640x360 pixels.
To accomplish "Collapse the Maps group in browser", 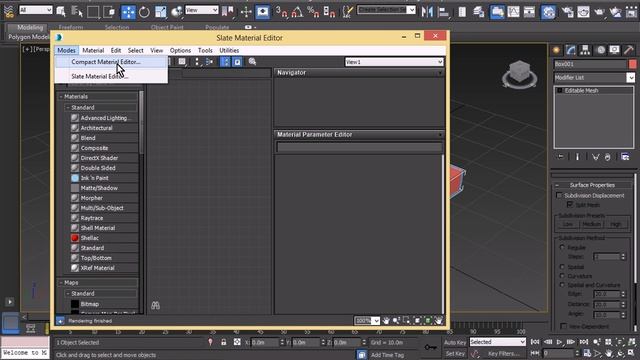I will pyautogui.click(x=61, y=282).
